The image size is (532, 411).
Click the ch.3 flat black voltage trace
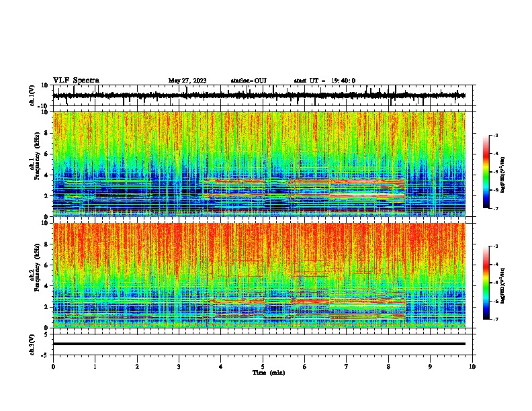click(x=259, y=344)
